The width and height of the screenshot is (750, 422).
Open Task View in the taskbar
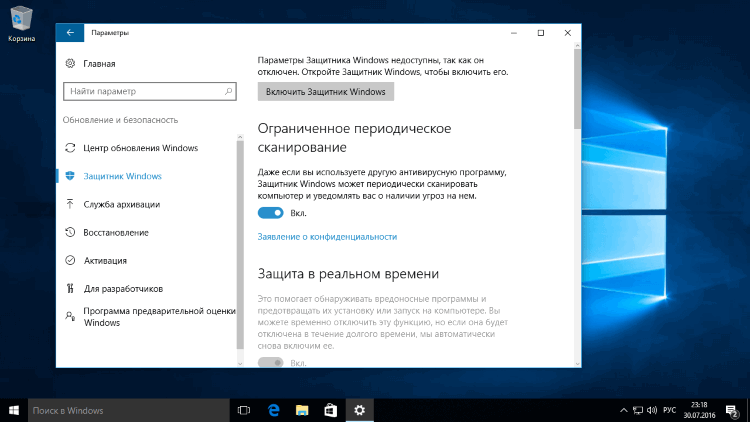click(244, 411)
